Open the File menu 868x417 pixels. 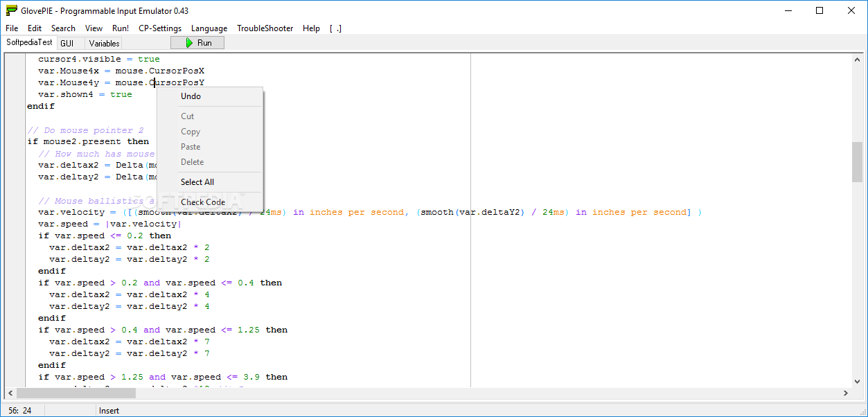pyautogui.click(x=12, y=28)
